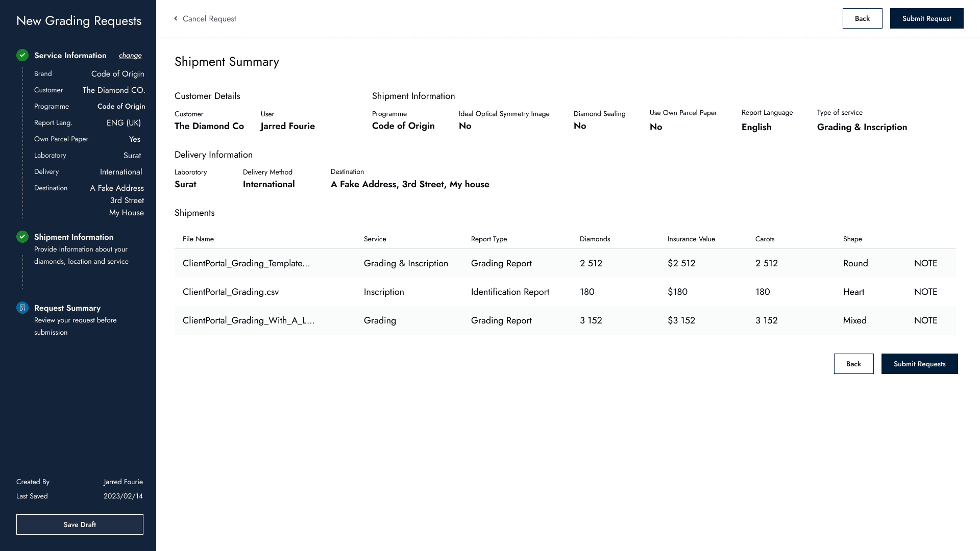980x551 pixels.
Task: Click the bottom Back button below shipments
Action: (853, 364)
